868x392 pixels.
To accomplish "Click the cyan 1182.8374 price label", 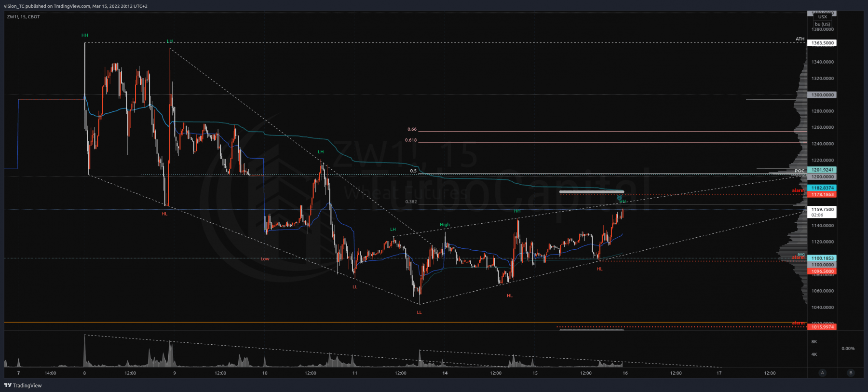I will tap(822, 188).
